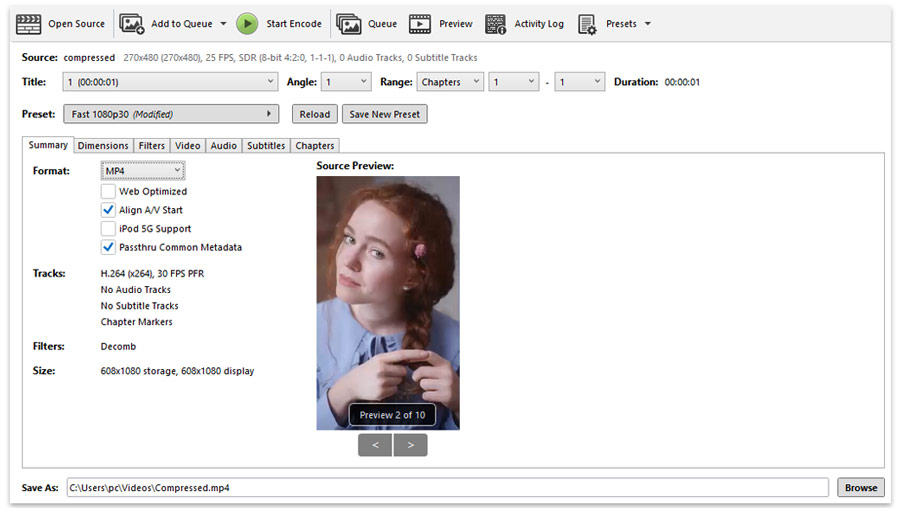The height and width of the screenshot is (508, 900).
Task: Click the "Chapter Markers" text
Action: (137, 321)
